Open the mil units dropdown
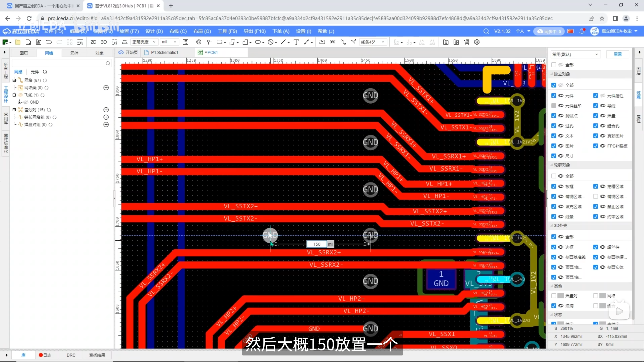Screen dimensions: 644x362 [x=169, y=42]
